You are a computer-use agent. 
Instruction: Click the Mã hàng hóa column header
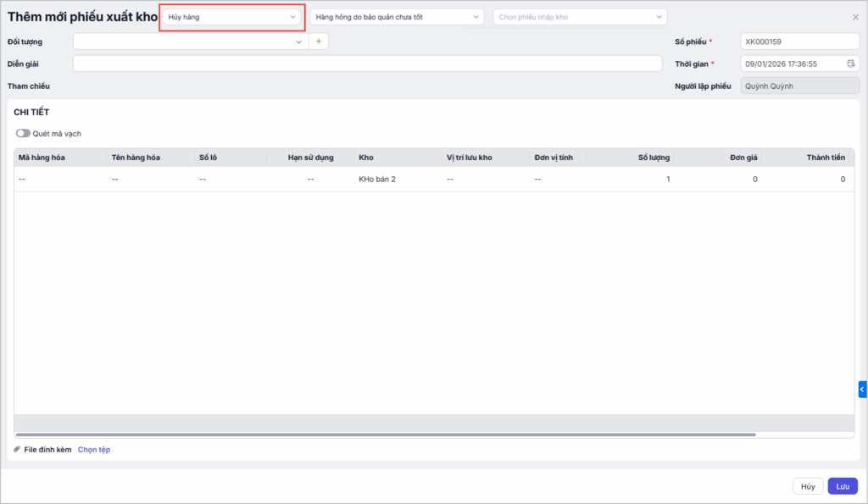pos(60,158)
